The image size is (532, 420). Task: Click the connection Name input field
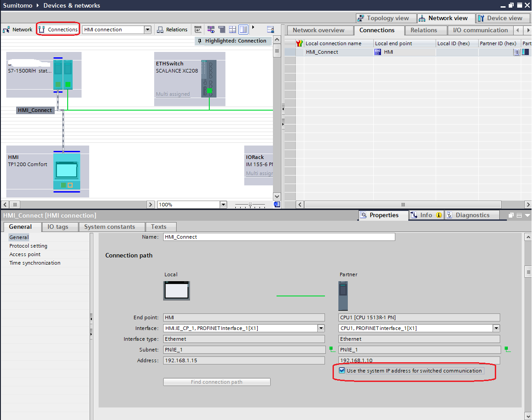coord(279,237)
